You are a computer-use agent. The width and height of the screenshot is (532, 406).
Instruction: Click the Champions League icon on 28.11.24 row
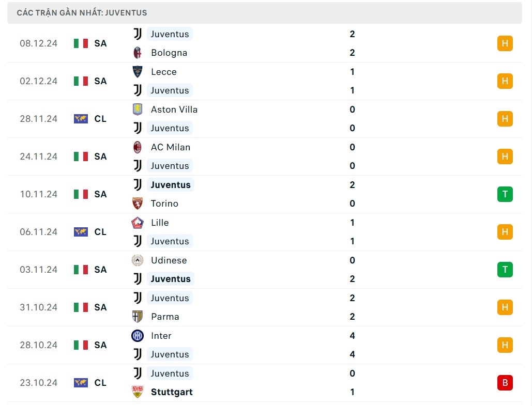click(x=81, y=119)
